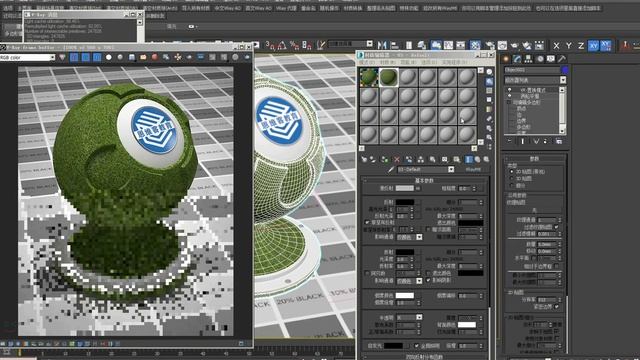Toggle Backlight in material editor side toolbar
The width and height of the screenshot is (640, 360).
(x=489, y=82)
